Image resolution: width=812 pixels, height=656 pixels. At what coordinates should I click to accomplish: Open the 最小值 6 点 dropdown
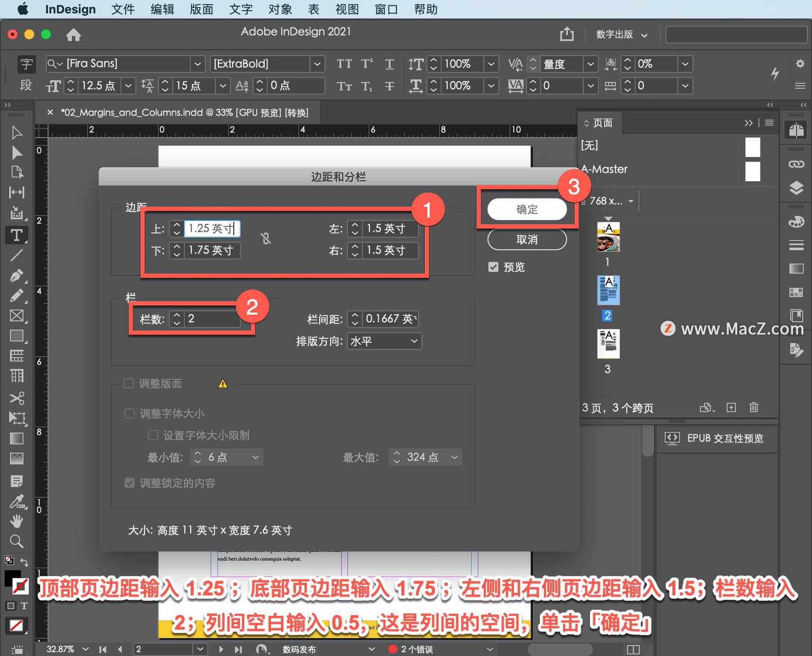tap(255, 457)
